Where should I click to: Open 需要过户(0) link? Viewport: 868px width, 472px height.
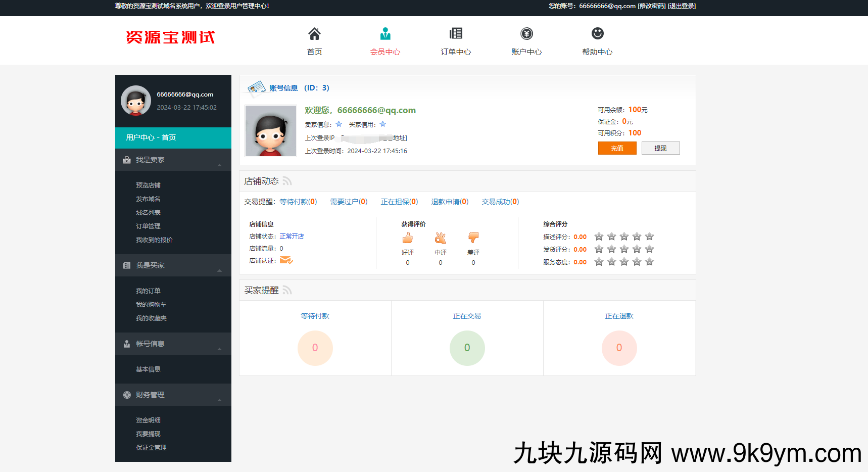coord(349,202)
